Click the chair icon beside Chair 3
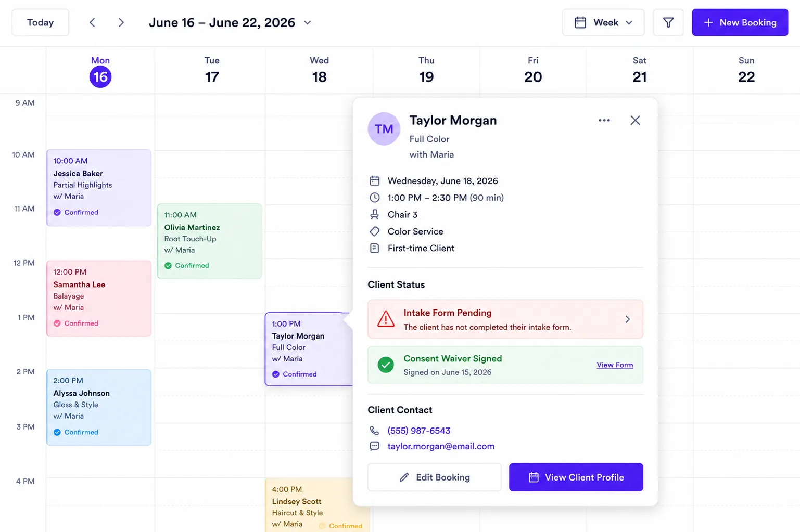 (375, 214)
